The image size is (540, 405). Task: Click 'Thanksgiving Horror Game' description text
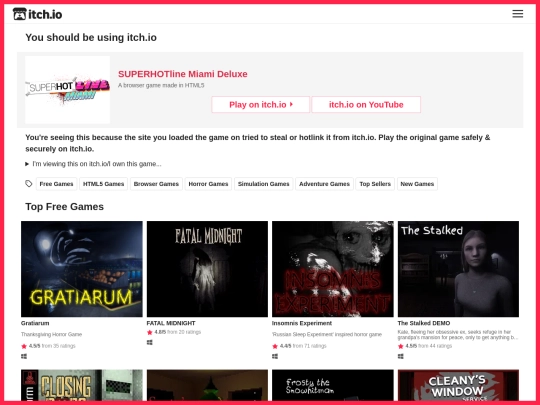(51, 334)
